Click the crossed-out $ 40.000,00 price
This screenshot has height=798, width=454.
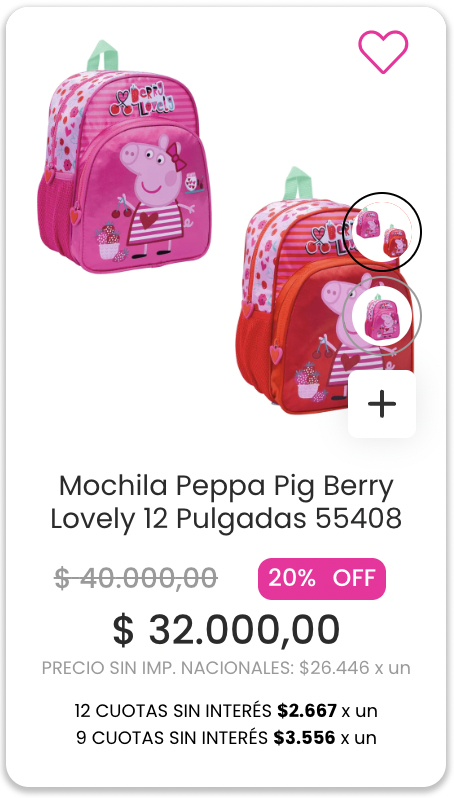136,579
